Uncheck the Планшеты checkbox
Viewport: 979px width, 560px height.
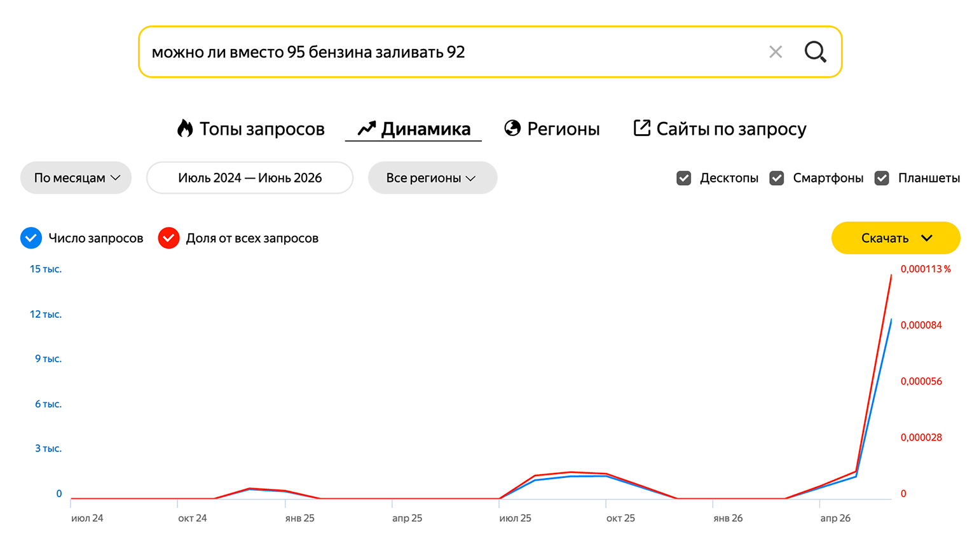tap(882, 178)
